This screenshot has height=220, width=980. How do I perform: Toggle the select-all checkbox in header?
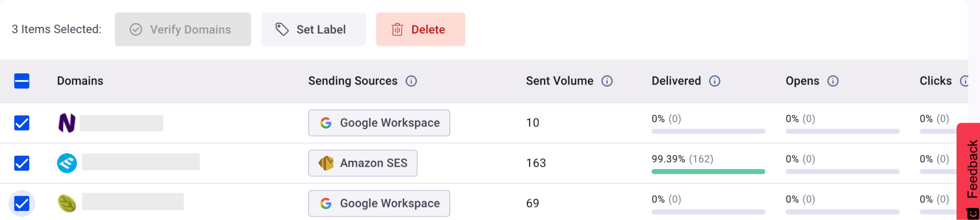(22, 81)
